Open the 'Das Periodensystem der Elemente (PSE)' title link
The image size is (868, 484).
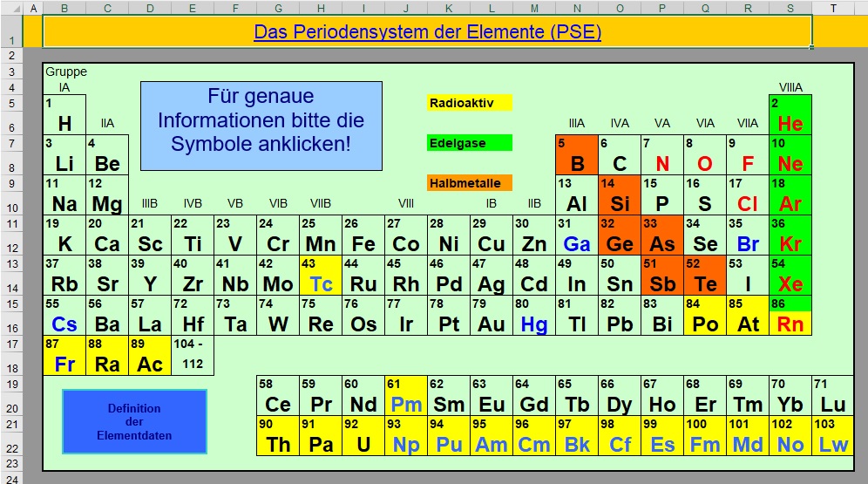[x=427, y=32]
